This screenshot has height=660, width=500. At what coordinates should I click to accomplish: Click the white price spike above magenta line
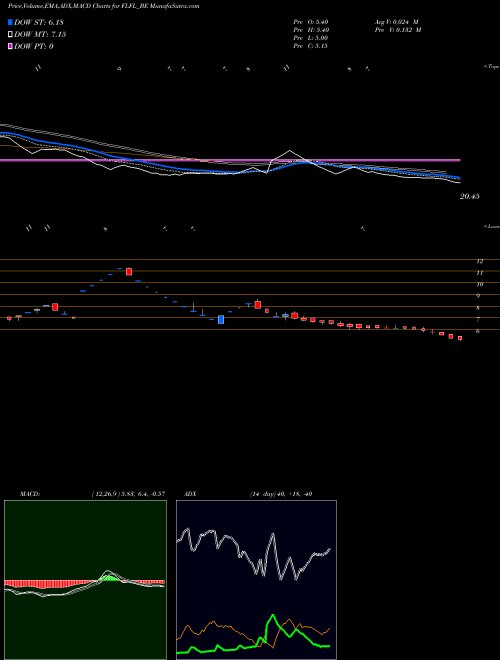pos(290,155)
